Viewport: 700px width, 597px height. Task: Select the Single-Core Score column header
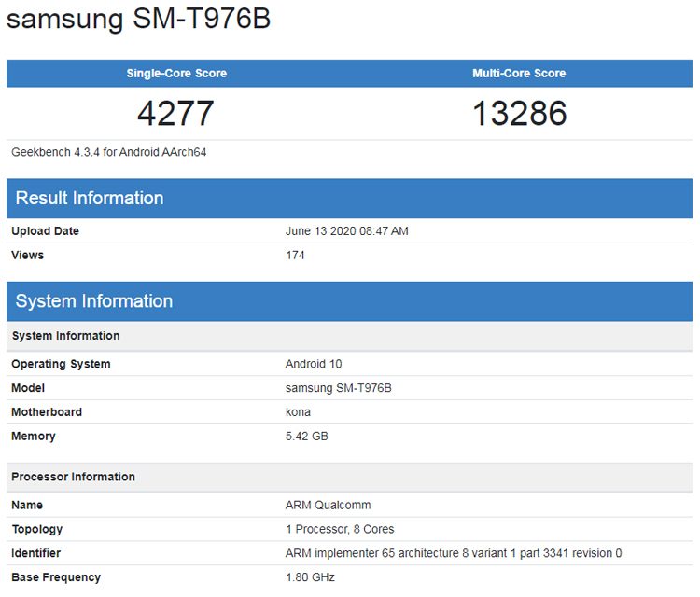click(x=176, y=74)
